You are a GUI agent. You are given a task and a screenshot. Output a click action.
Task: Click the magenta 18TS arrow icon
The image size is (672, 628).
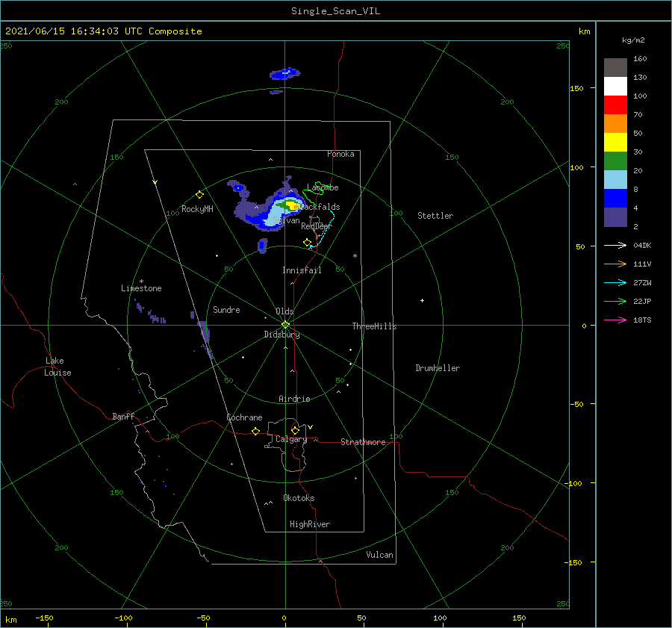point(615,320)
